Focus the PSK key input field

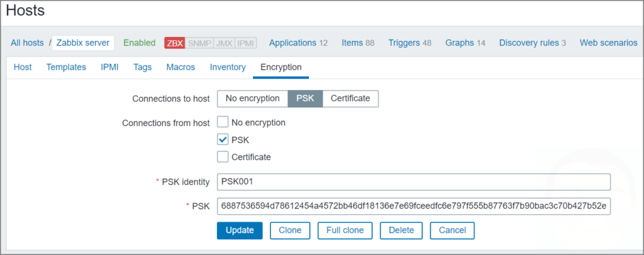(413, 207)
